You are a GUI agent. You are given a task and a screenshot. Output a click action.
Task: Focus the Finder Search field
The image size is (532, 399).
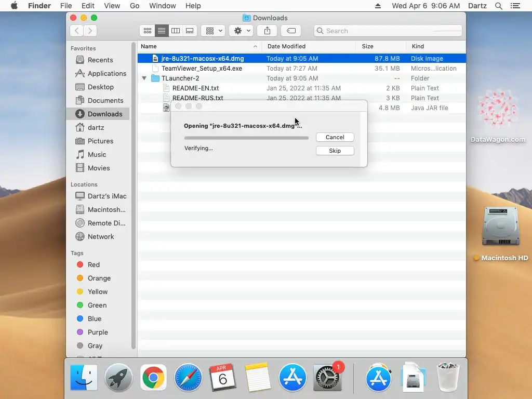pyautogui.click(x=388, y=31)
